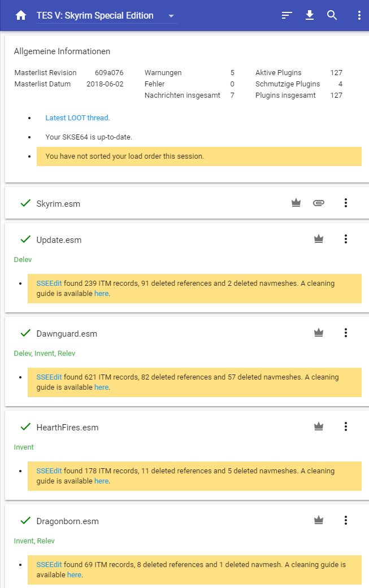Screen dimensions: 369x588
Task: Click the sort plugins icon
Action: 287,16
